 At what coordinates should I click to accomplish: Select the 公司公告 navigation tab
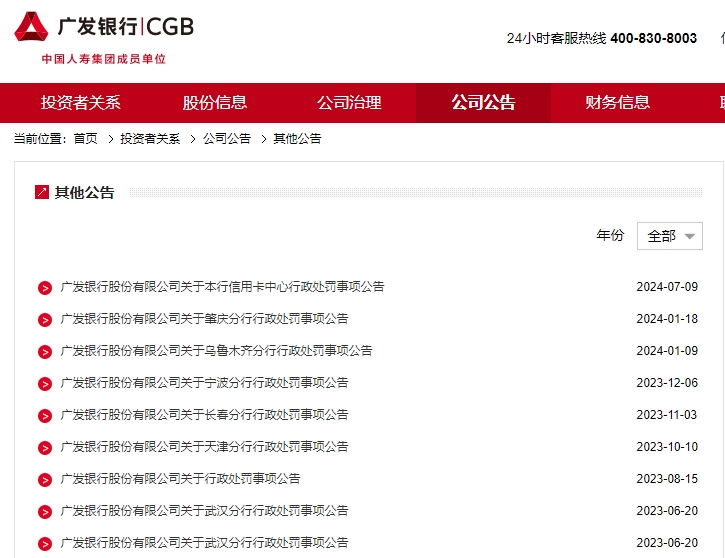tap(483, 103)
